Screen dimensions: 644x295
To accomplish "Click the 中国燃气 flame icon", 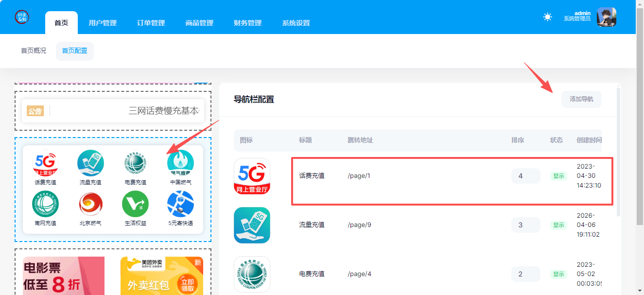I will pos(180,163).
